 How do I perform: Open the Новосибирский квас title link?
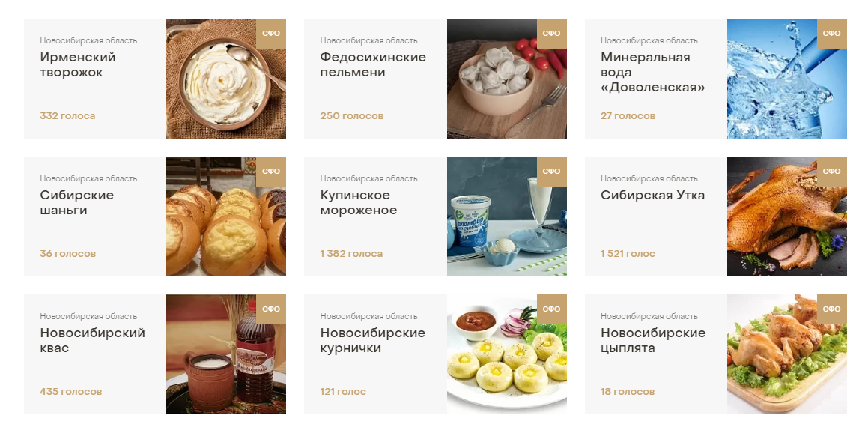click(92, 340)
